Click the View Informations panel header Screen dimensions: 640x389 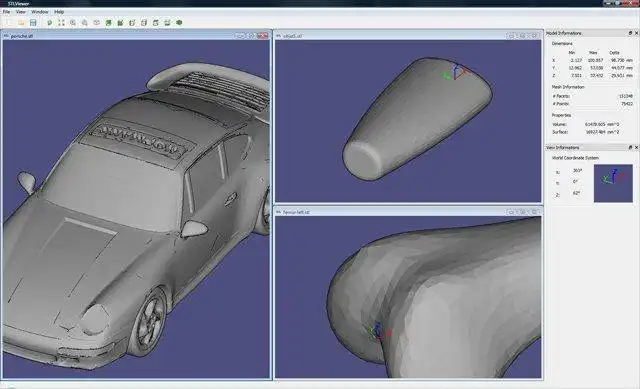tap(592, 147)
